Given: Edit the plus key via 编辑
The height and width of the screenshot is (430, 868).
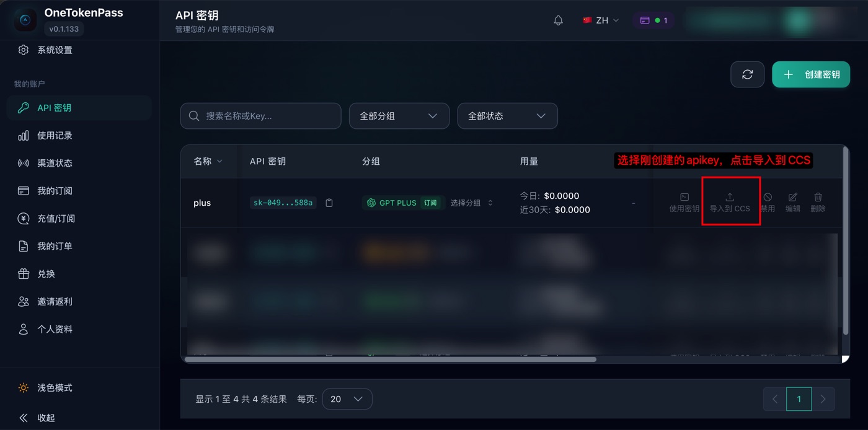Looking at the screenshot, I should coord(793,203).
